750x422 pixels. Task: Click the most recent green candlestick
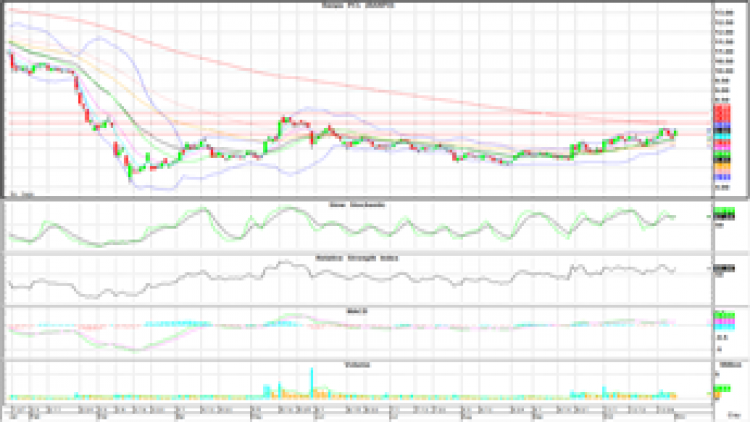pyautogui.click(x=676, y=131)
